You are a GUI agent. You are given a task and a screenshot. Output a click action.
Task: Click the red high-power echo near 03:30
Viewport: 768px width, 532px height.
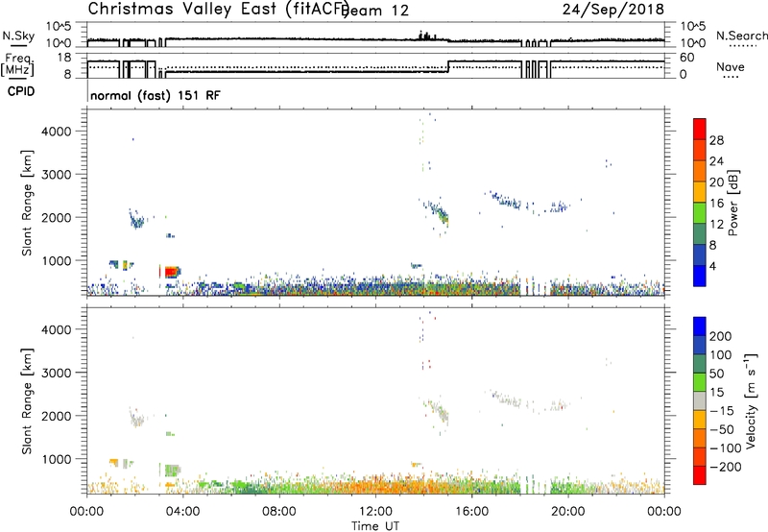click(x=172, y=272)
